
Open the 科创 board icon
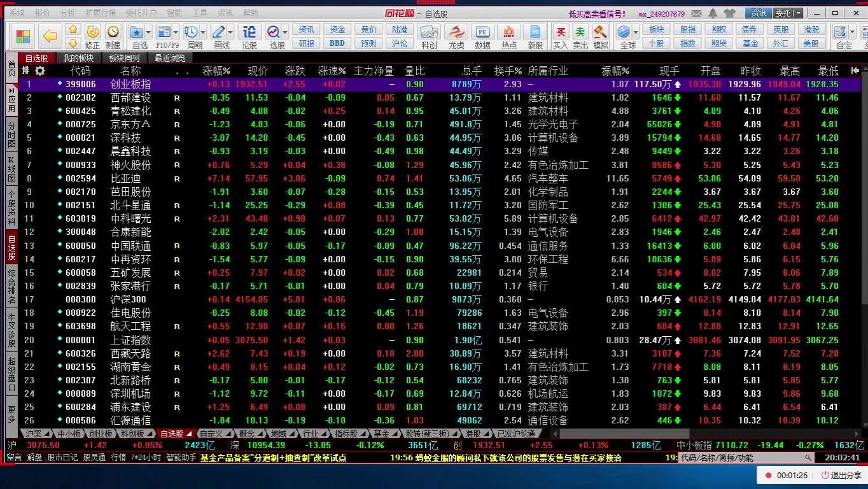429,36
